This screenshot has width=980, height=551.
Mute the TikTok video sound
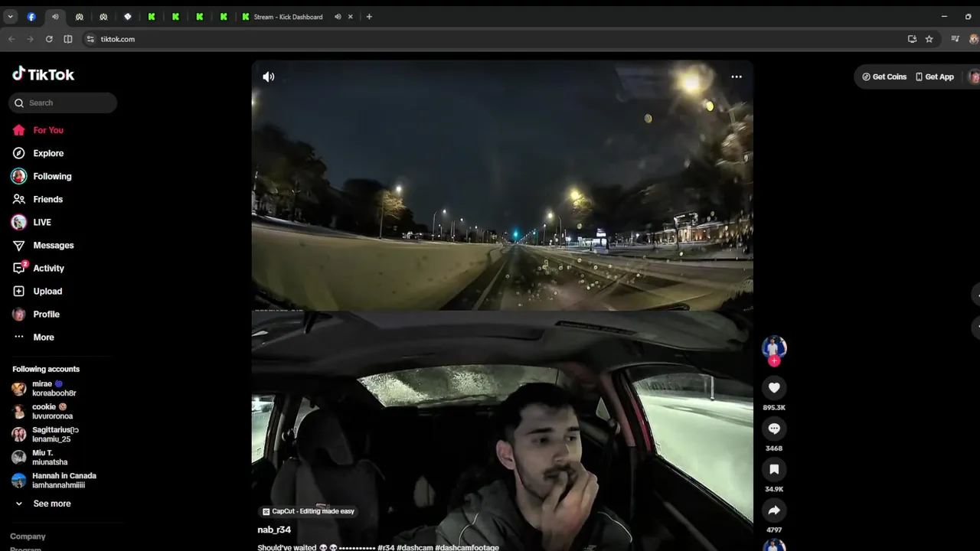pos(268,77)
